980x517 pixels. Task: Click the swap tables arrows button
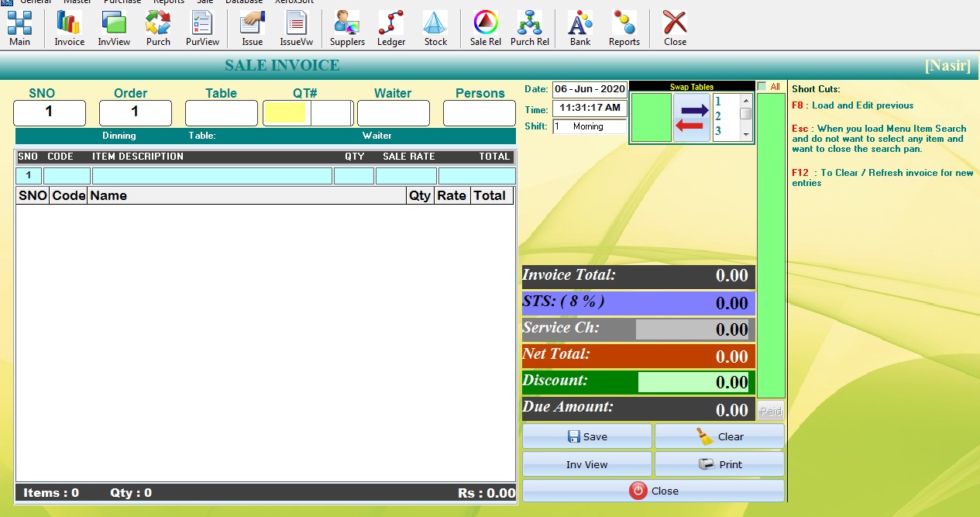tap(692, 117)
